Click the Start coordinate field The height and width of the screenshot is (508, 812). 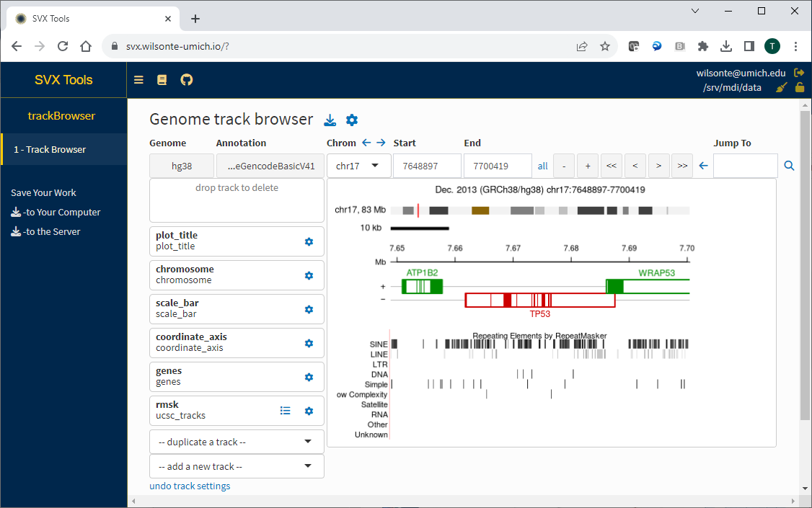point(427,166)
